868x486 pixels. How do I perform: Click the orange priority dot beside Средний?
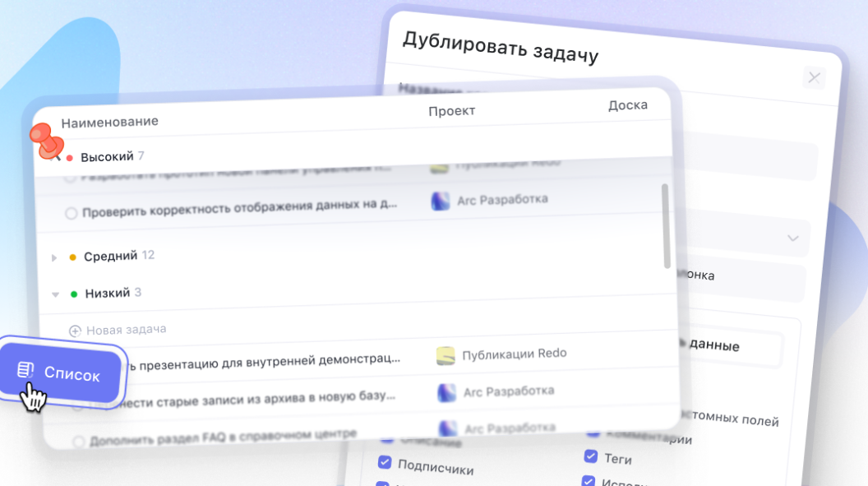point(73,256)
